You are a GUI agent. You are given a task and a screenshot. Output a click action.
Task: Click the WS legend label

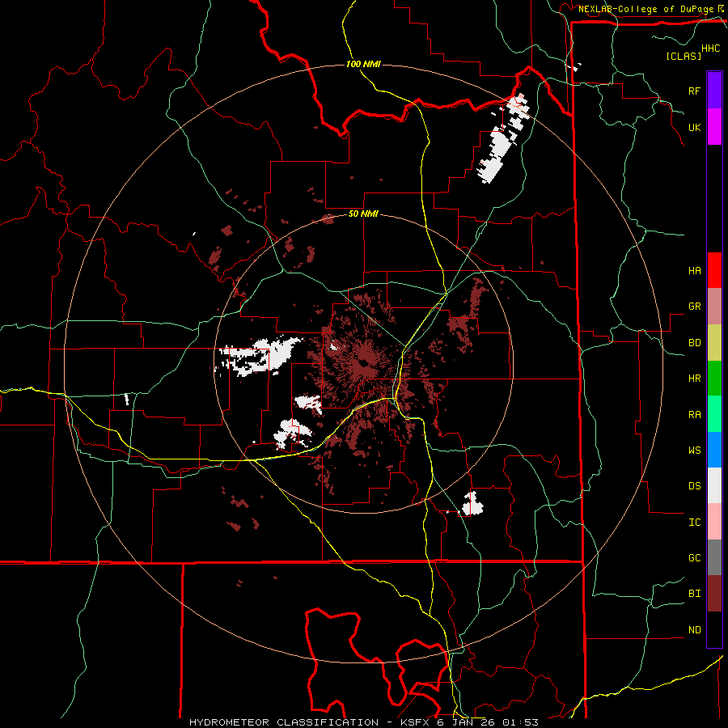[694, 450]
